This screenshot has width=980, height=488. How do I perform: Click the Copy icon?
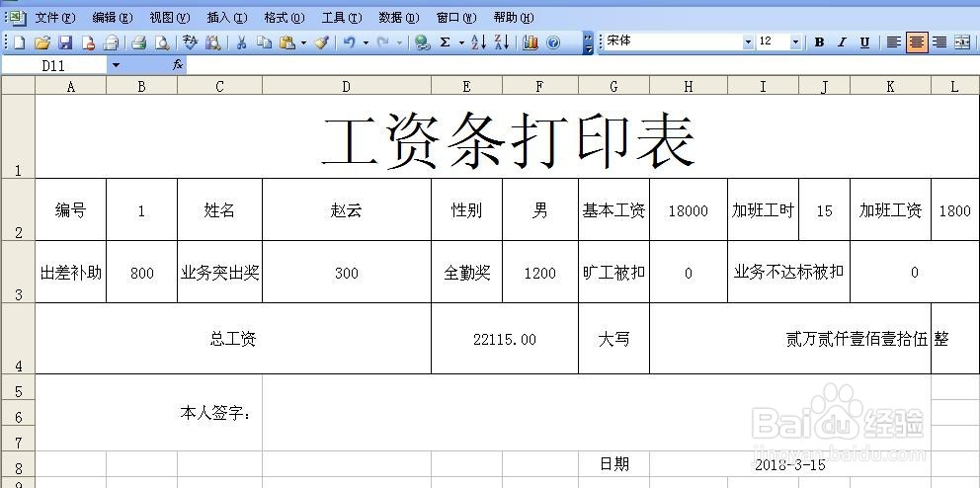point(265,42)
